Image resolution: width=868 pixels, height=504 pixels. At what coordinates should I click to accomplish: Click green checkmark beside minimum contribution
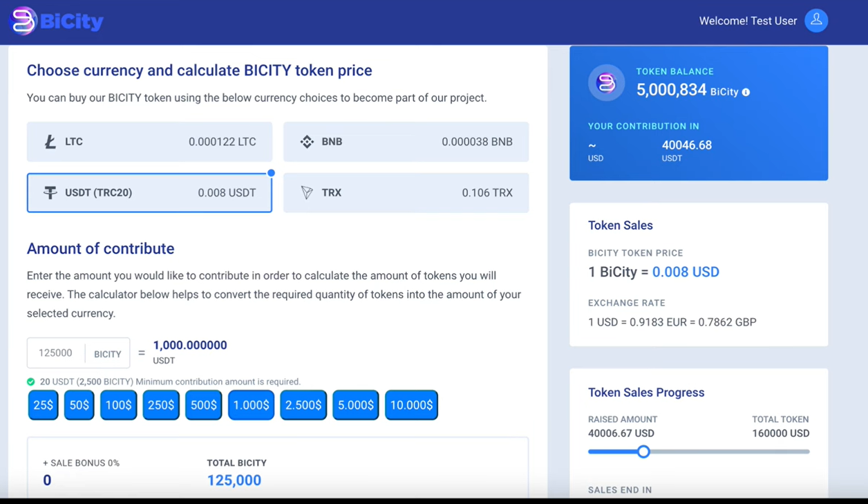point(31,382)
